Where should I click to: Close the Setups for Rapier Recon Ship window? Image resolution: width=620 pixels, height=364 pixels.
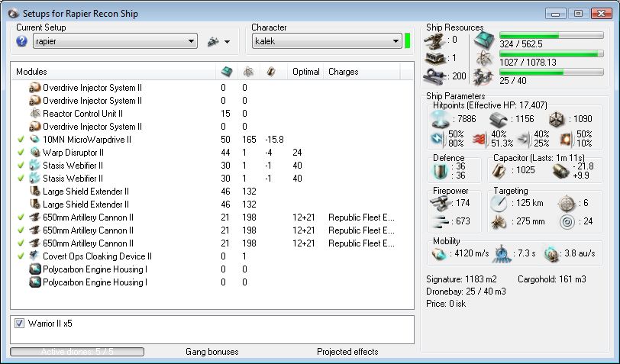[x=602, y=14]
